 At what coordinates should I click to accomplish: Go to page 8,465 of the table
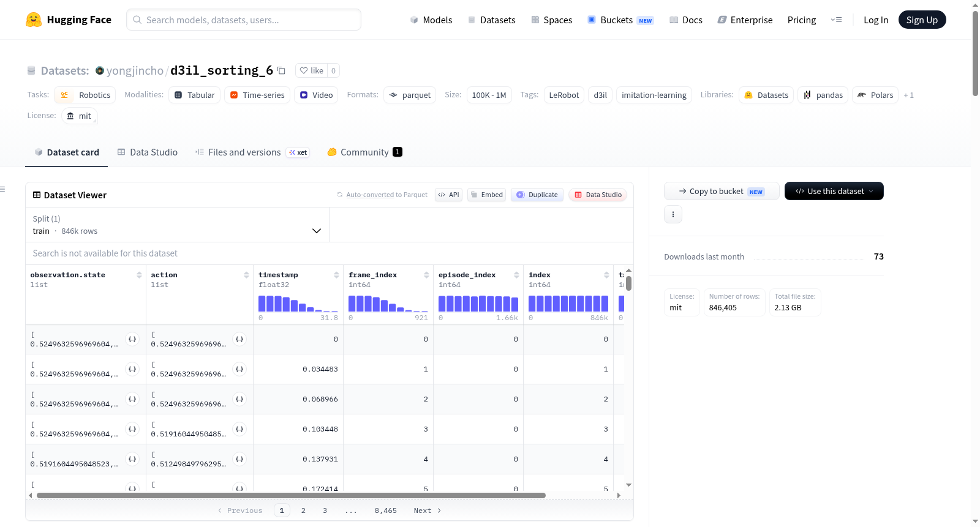pyautogui.click(x=386, y=510)
